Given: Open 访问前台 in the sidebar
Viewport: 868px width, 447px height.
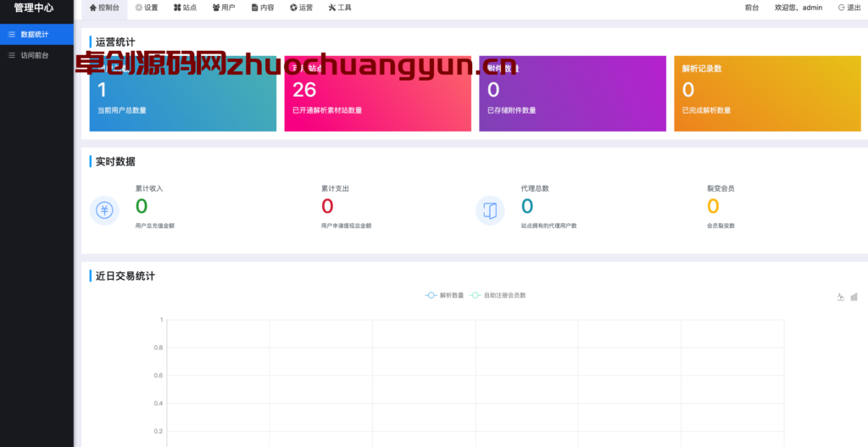Looking at the screenshot, I should [x=36, y=55].
